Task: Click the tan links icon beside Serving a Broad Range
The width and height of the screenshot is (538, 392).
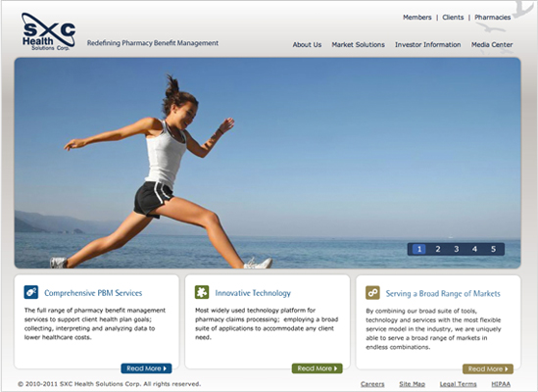Action: [372, 293]
